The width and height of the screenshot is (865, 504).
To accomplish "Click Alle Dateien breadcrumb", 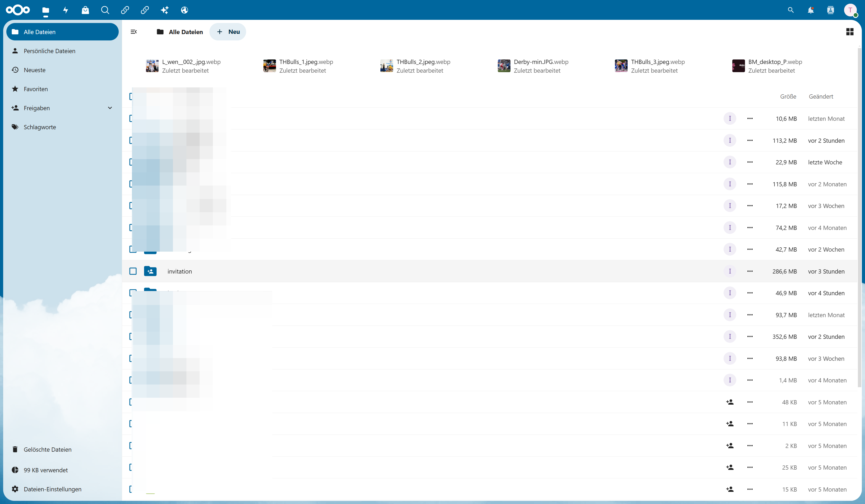I will click(180, 32).
